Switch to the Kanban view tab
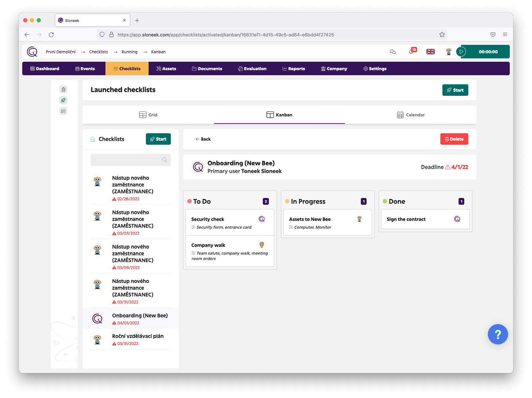This screenshot has height=398, width=532. (279, 115)
